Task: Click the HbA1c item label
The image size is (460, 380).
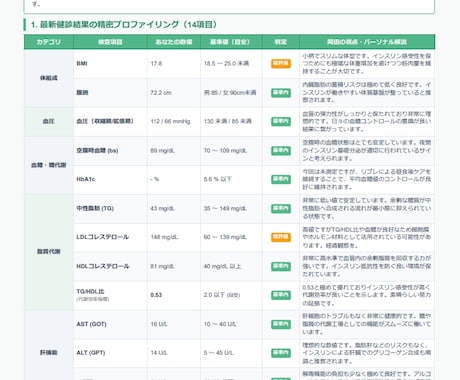Action: pos(86,179)
